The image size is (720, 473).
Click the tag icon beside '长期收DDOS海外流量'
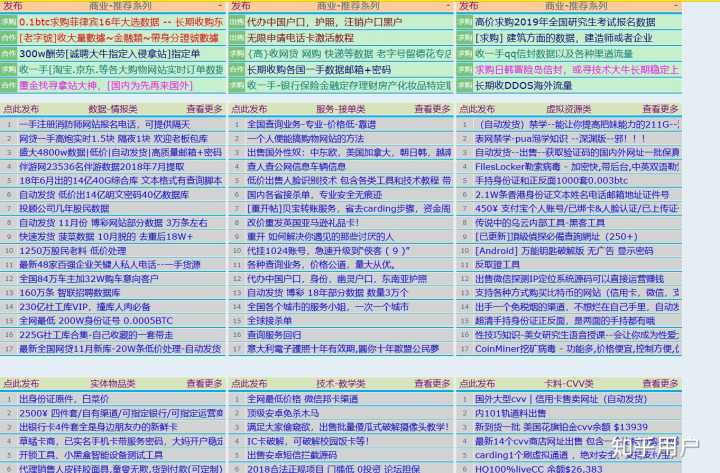[465, 85]
